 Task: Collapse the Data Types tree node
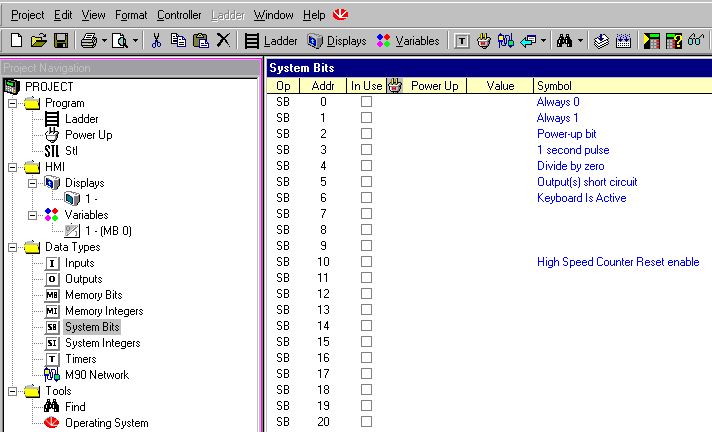pos(12,247)
